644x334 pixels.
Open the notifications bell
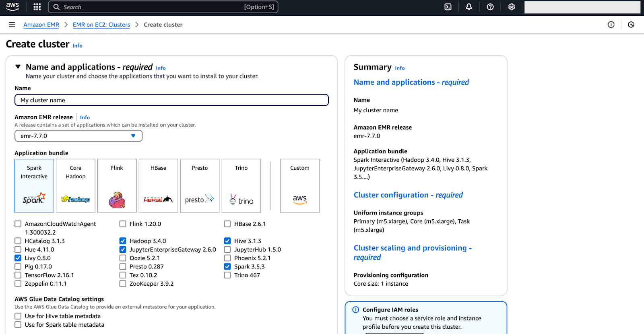pos(469,7)
